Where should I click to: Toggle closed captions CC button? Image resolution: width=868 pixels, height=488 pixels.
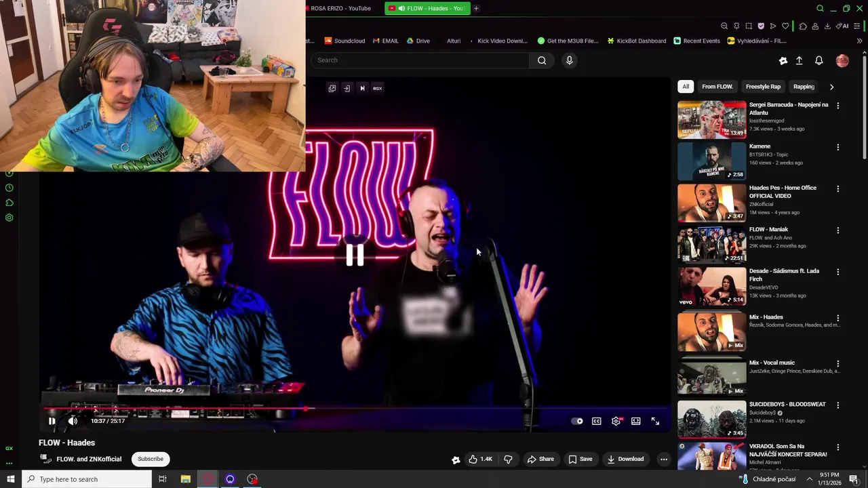tap(597, 421)
